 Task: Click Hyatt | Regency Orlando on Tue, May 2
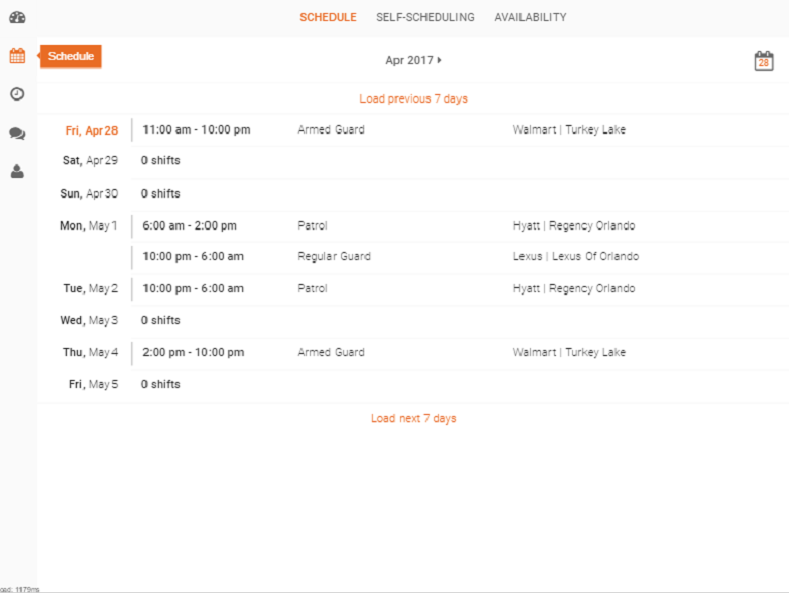574,288
